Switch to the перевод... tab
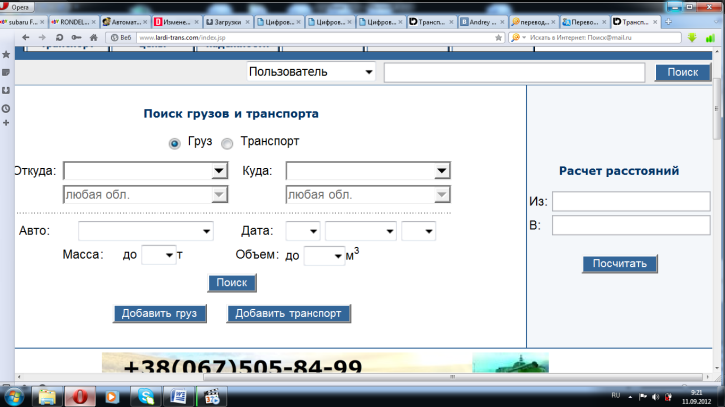 click(x=533, y=22)
